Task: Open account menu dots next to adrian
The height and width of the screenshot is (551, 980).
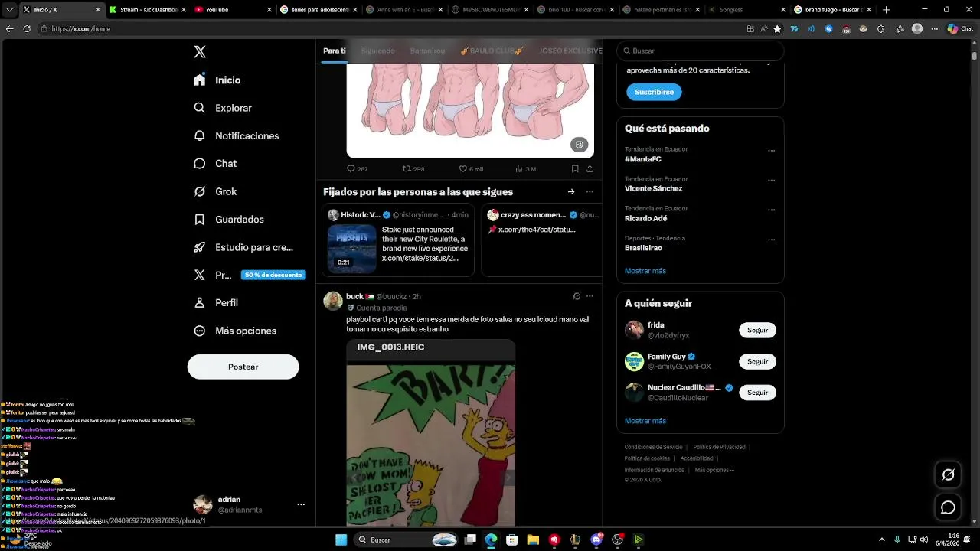Action: click(x=301, y=504)
